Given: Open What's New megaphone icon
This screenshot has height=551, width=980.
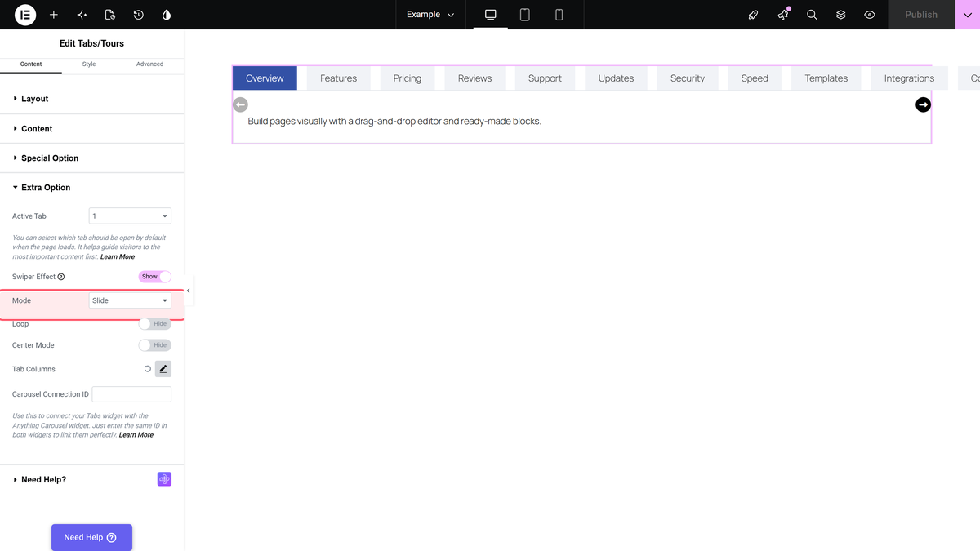Looking at the screenshot, I should point(783,15).
